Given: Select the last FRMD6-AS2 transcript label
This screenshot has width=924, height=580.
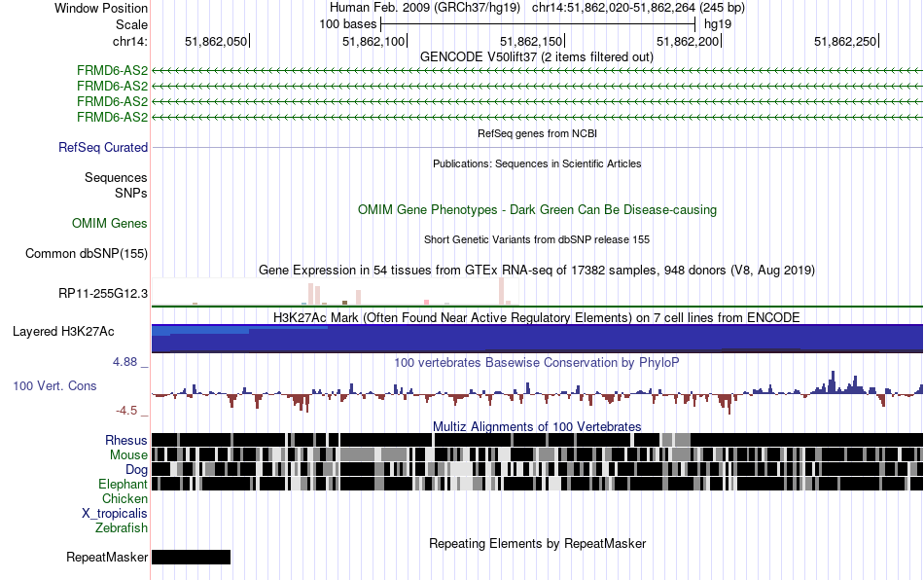Looking at the screenshot, I should 112,118.
